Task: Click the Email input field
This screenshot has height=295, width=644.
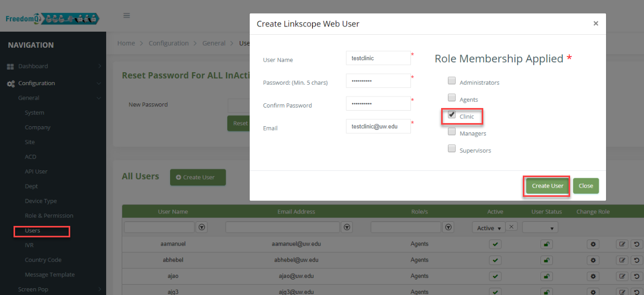Action: coord(378,126)
